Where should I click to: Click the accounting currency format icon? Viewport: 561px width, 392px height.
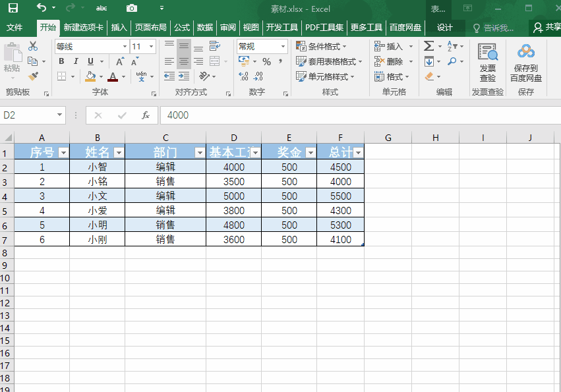click(244, 61)
